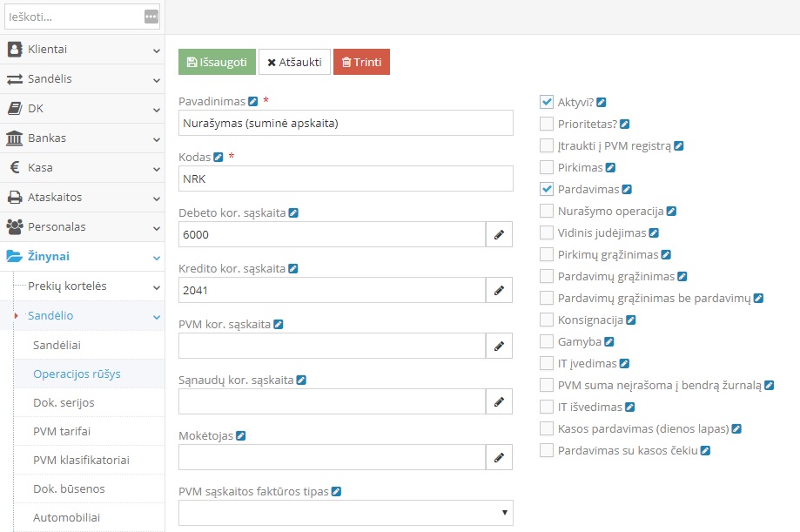Uncheck the Pardavimas checkbox
The image size is (800, 532).
[547, 189]
